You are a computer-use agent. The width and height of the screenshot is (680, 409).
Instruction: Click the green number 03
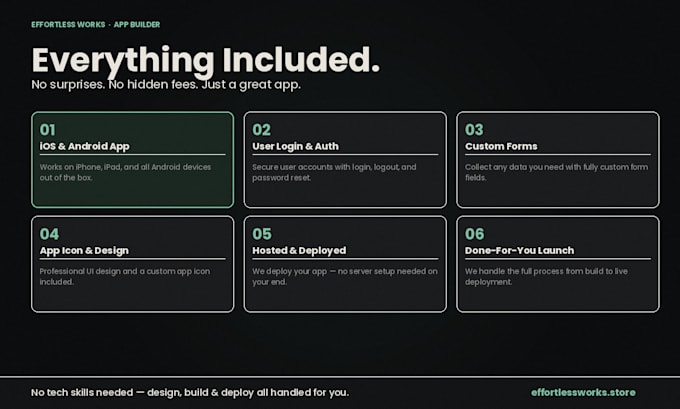[x=474, y=130]
